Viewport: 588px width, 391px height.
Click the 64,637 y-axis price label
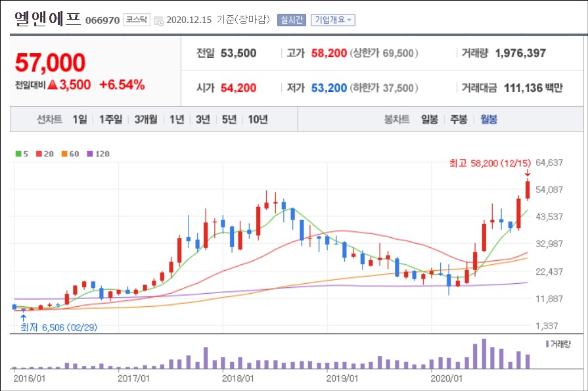point(549,163)
